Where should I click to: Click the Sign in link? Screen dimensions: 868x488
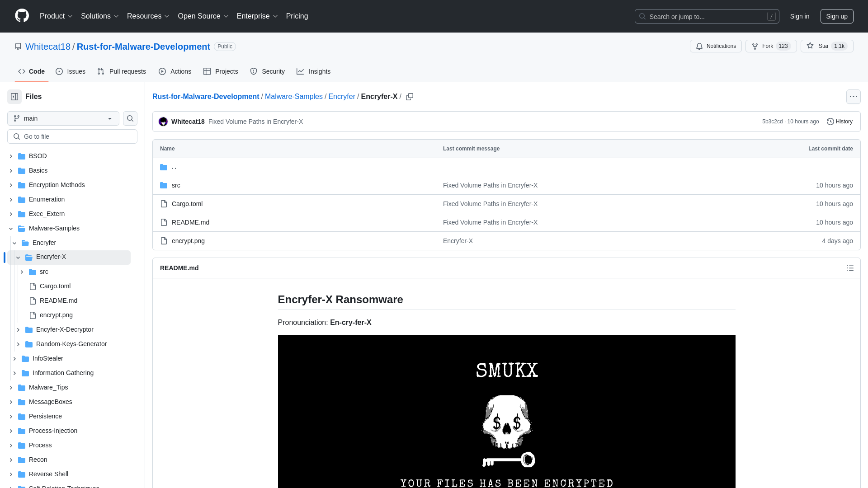tap(800, 16)
